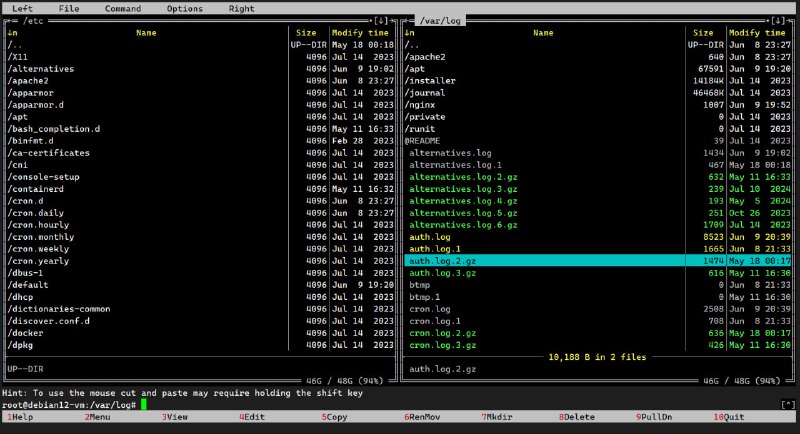Click the 3View function key button
The height and width of the screenshot is (434, 800).
tap(175, 417)
